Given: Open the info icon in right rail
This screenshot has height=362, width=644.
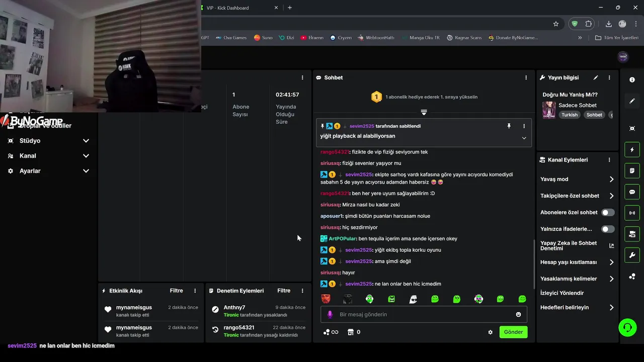Looking at the screenshot, I should [632, 80].
